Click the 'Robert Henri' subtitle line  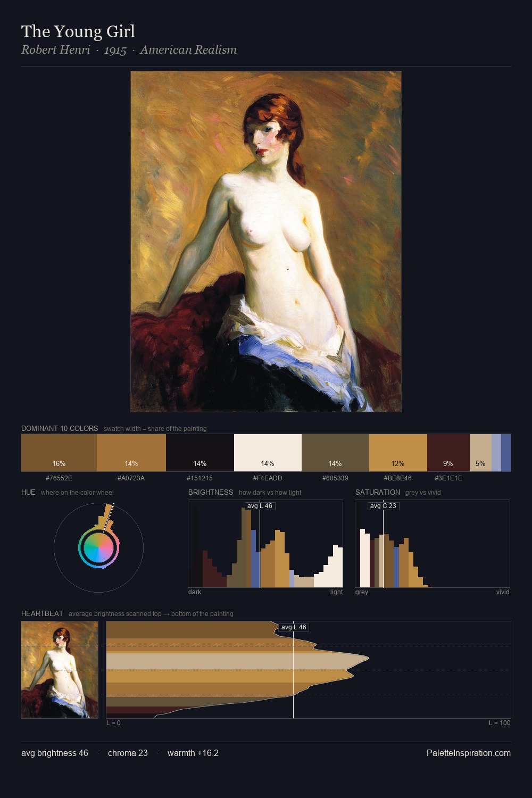coord(129,50)
